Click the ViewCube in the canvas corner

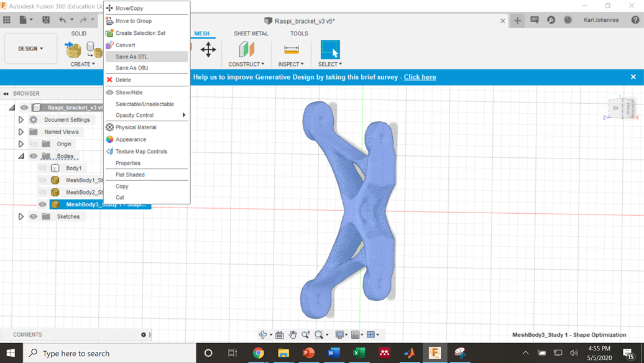coord(620,109)
